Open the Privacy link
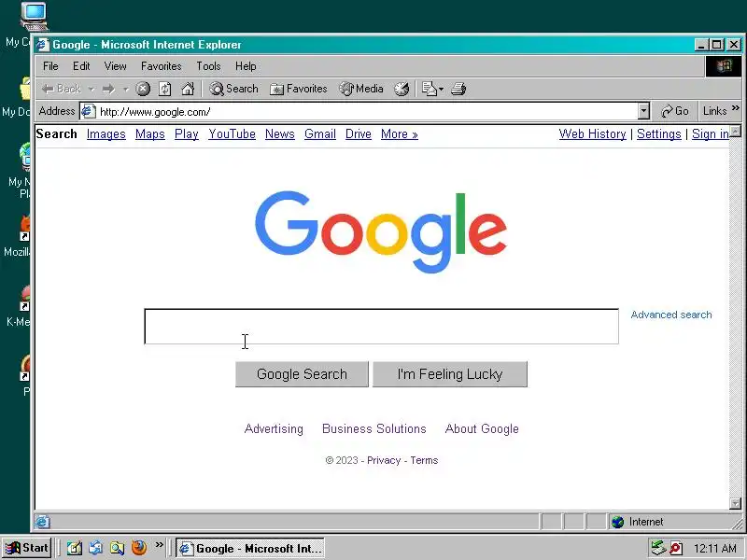Viewport: 747px width, 560px height. coord(384,460)
